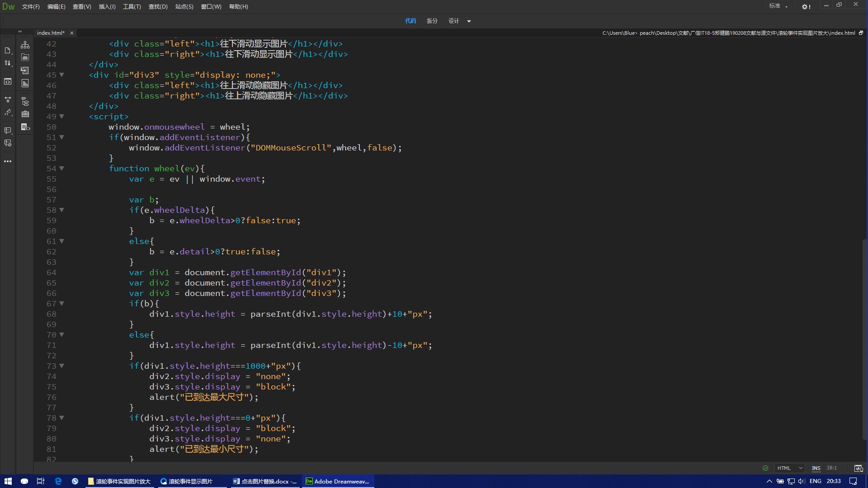Click the real-time preview browser icon

[x=858, y=468]
